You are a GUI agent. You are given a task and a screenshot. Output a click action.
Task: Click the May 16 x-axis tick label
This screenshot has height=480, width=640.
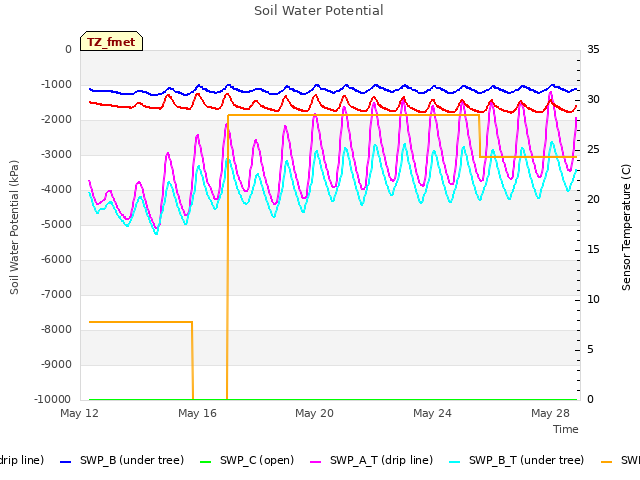click(x=197, y=413)
